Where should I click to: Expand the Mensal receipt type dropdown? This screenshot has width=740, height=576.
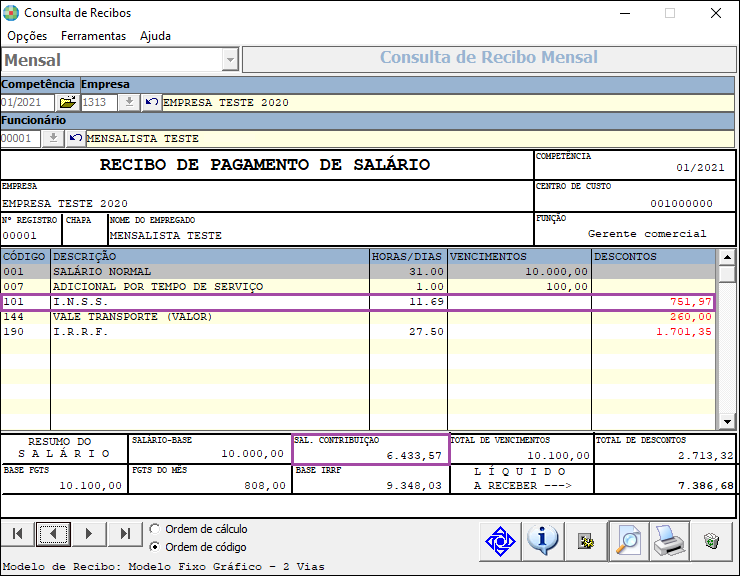coord(230,60)
